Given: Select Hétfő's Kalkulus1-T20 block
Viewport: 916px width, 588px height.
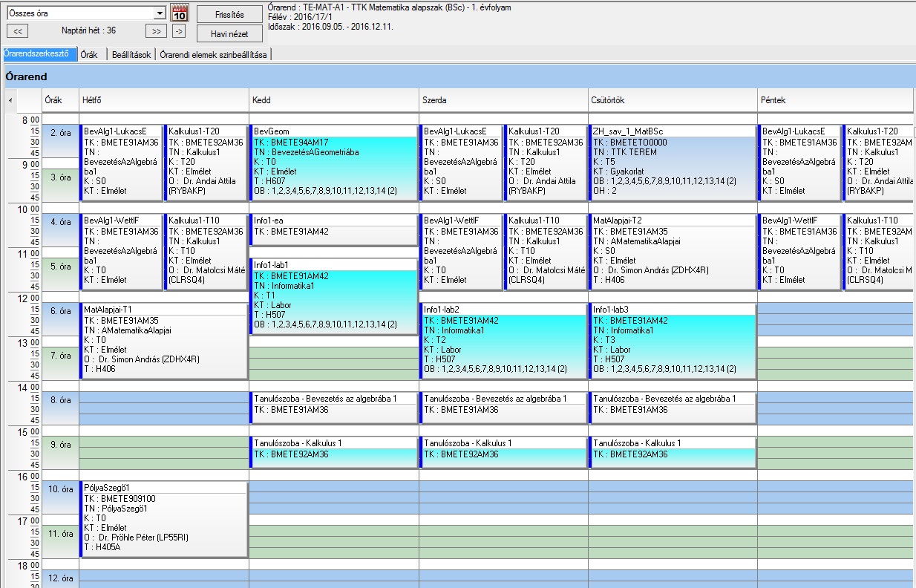Looking at the screenshot, I should coord(206,163).
